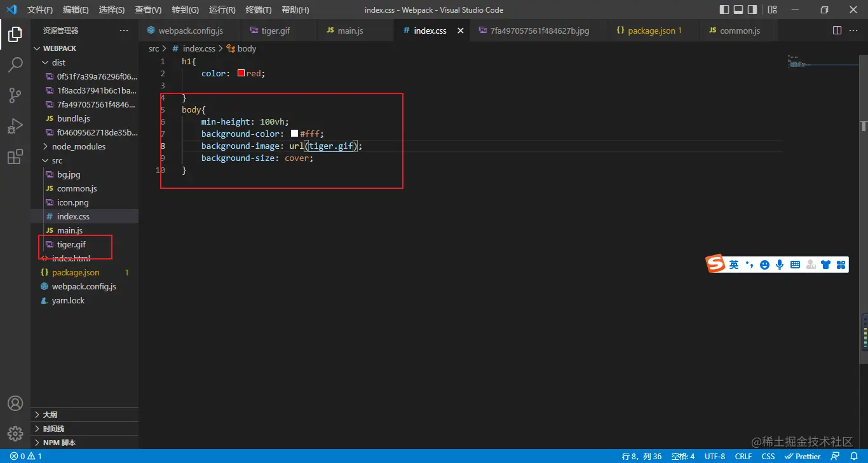Change CRLF end of line sequence
This screenshot has height=463, width=868.
tap(743, 456)
